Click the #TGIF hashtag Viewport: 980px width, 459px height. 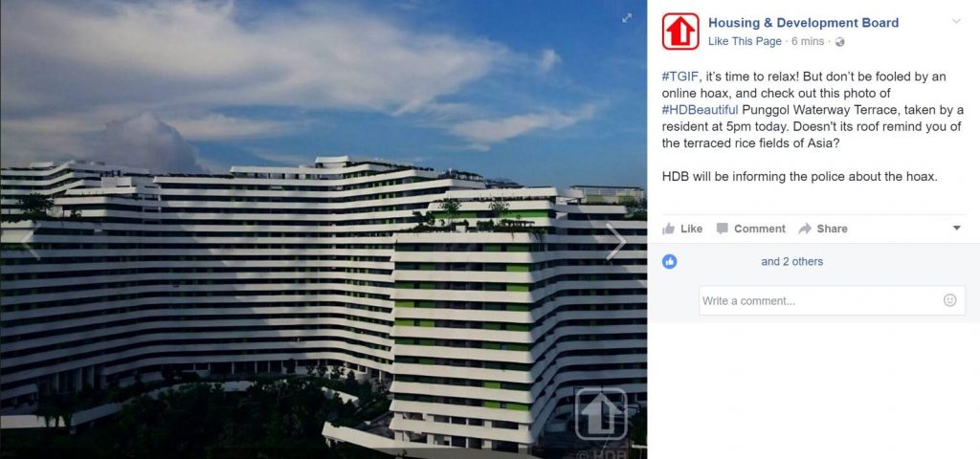[x=680, y=76]
